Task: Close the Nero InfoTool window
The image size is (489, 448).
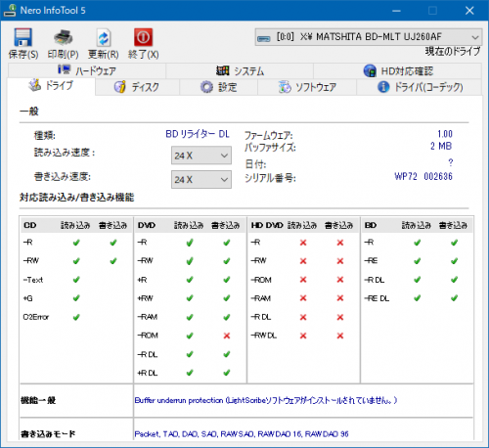Action: [x=469, y=11]
